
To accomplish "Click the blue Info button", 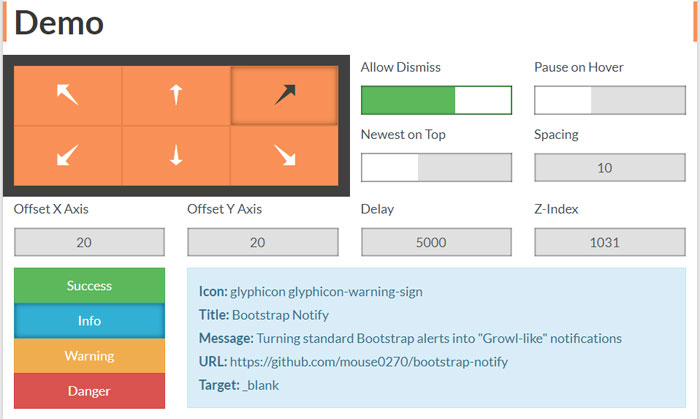I will coord(89,321).
